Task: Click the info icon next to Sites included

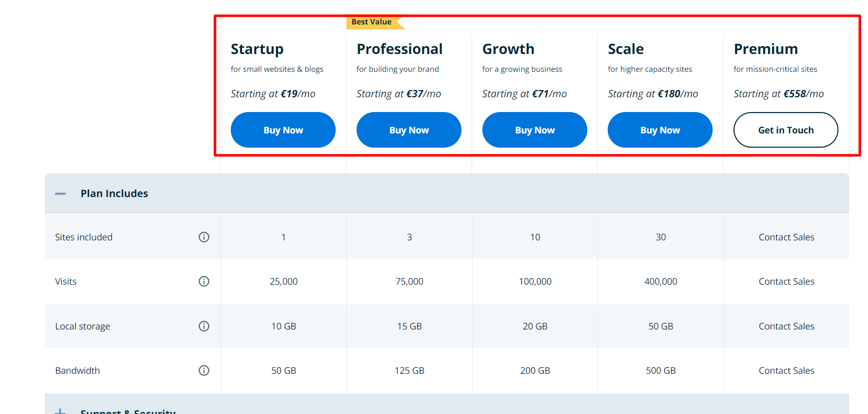Action: pos(204,237)
